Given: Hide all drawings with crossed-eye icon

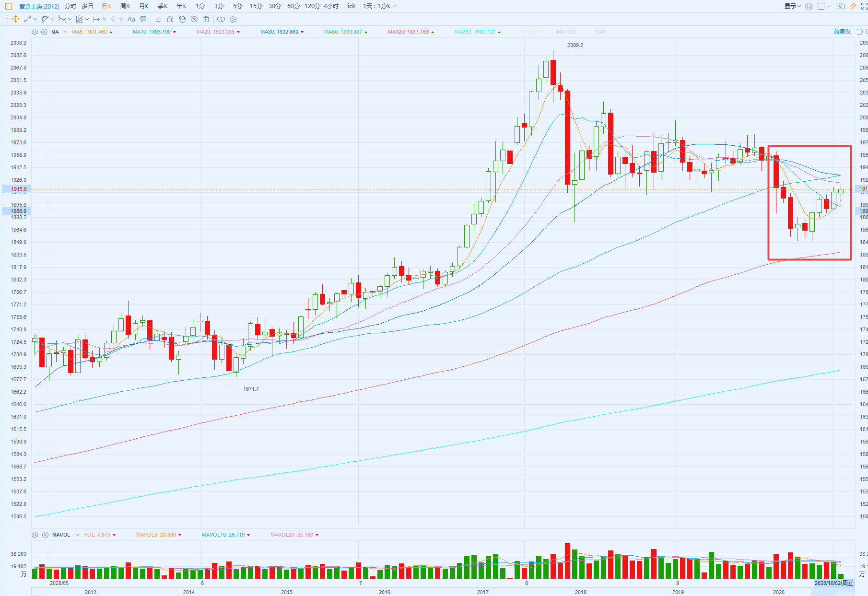Looking at the screenshot, I should [x=194, y=19].
